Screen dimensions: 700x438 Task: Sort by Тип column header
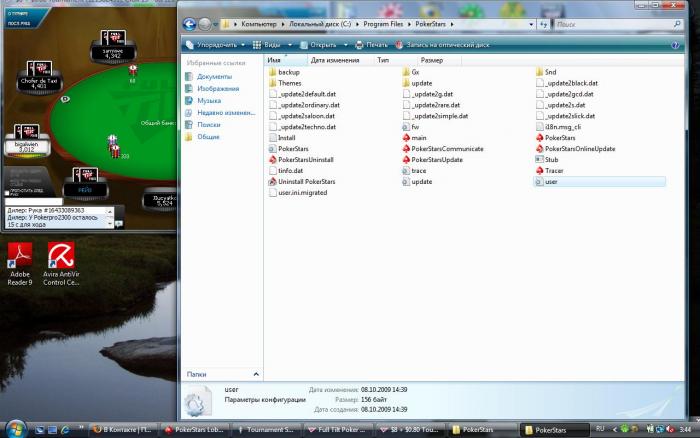click(396, 60)
